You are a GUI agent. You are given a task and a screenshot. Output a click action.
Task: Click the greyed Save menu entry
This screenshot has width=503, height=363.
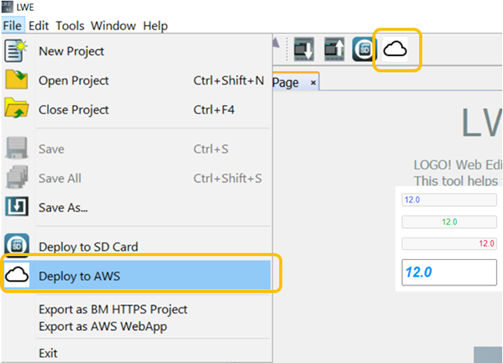[136, 149]
